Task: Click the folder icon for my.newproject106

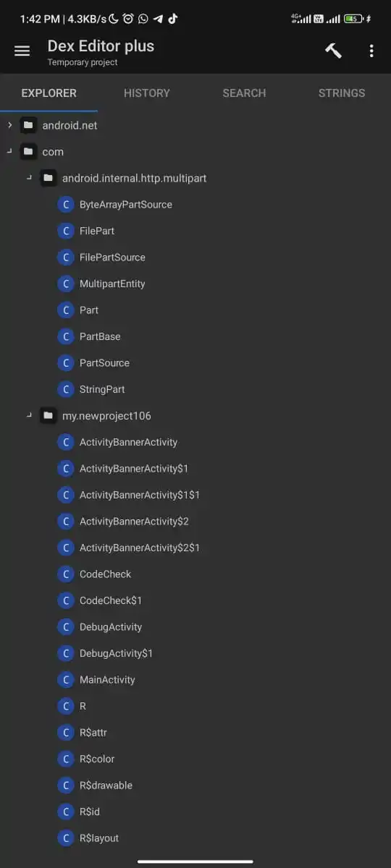Action: click(x=49, y=416)
